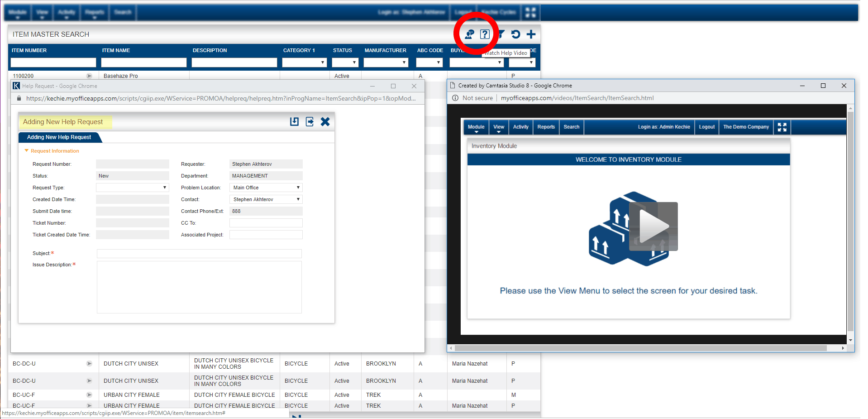The width and height of the screenshot is (868, 419).
Task: Click row arrow icon next to BC-DC-U
Action: 89,364
